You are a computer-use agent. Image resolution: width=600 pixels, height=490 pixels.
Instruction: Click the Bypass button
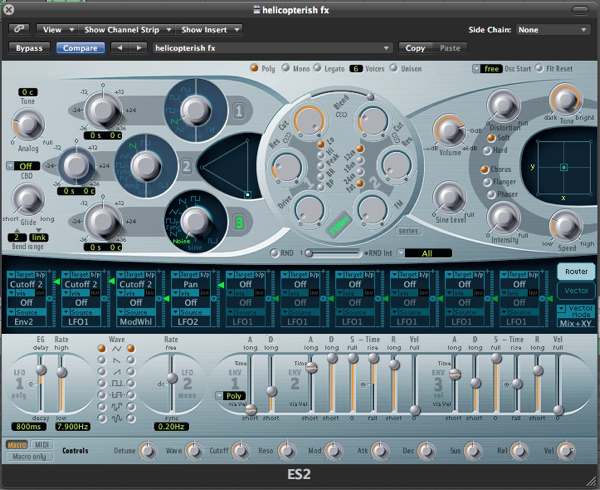click(29, 48)
